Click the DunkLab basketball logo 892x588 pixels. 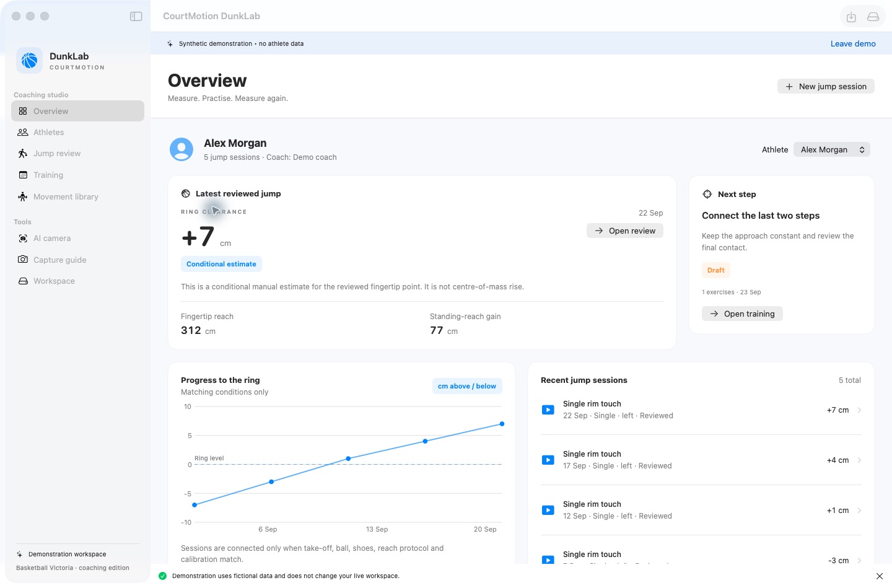click(29, 60)
